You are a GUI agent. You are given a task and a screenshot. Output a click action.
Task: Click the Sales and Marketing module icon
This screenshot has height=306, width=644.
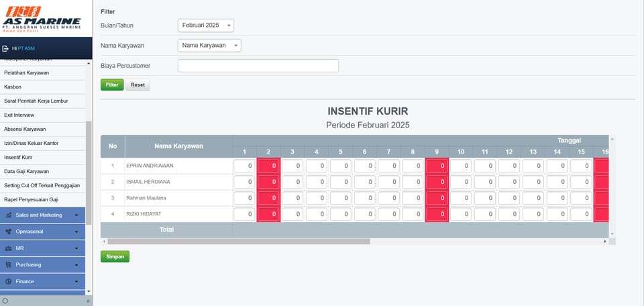pyautogui.click(x=8, y=215)
